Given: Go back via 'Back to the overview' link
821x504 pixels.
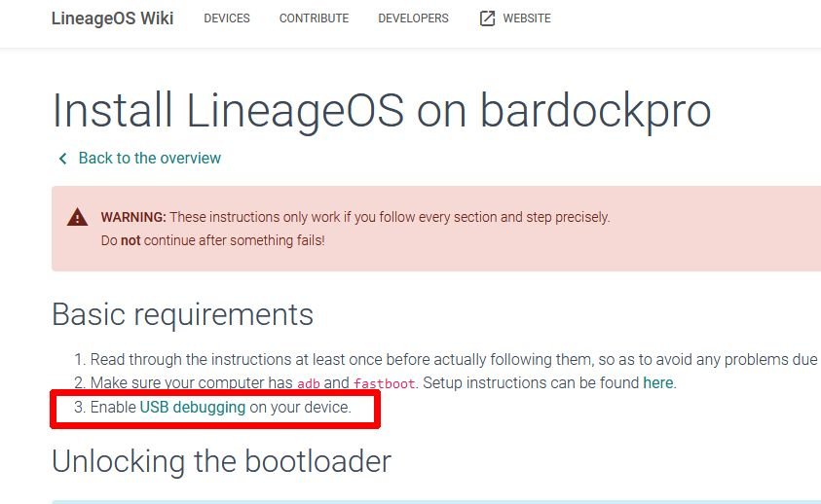Looking at the screenshot, I should [149, 158].
